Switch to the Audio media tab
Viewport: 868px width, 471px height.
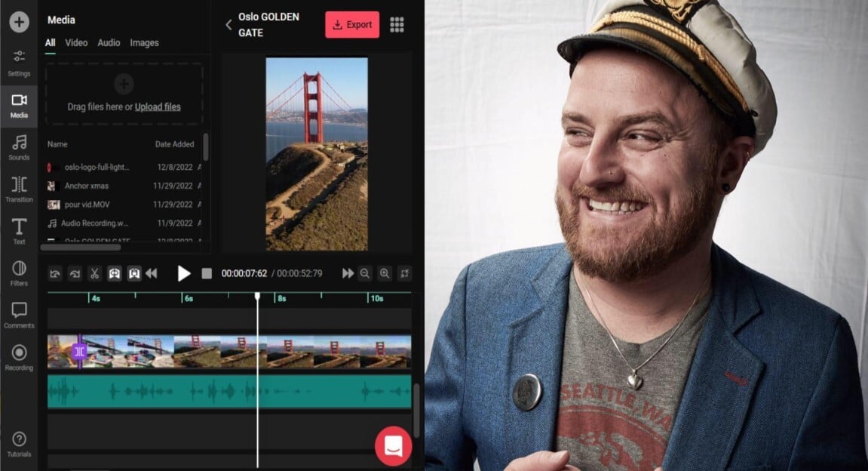pos(108,43)
